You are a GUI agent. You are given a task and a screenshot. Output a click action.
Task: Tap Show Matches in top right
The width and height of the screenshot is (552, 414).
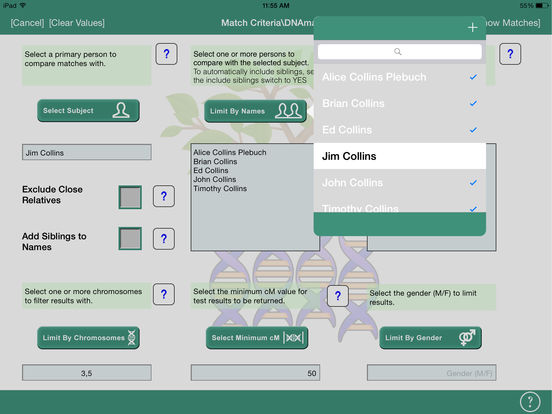(513, 23)
